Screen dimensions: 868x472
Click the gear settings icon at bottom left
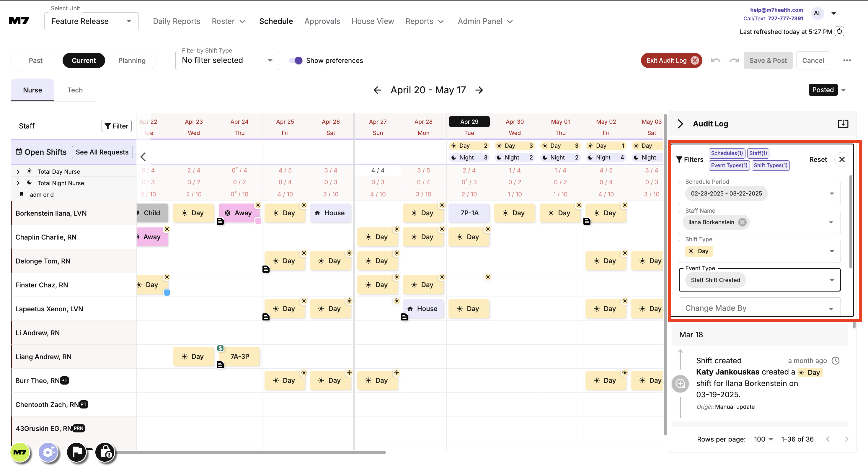click(x=48, y=452)
